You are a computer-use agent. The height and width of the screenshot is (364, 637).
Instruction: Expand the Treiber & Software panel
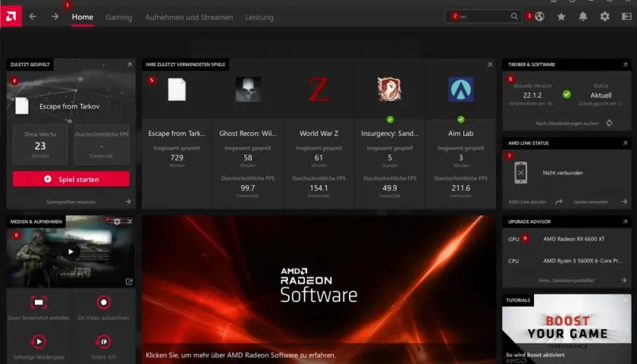[625, 64]
